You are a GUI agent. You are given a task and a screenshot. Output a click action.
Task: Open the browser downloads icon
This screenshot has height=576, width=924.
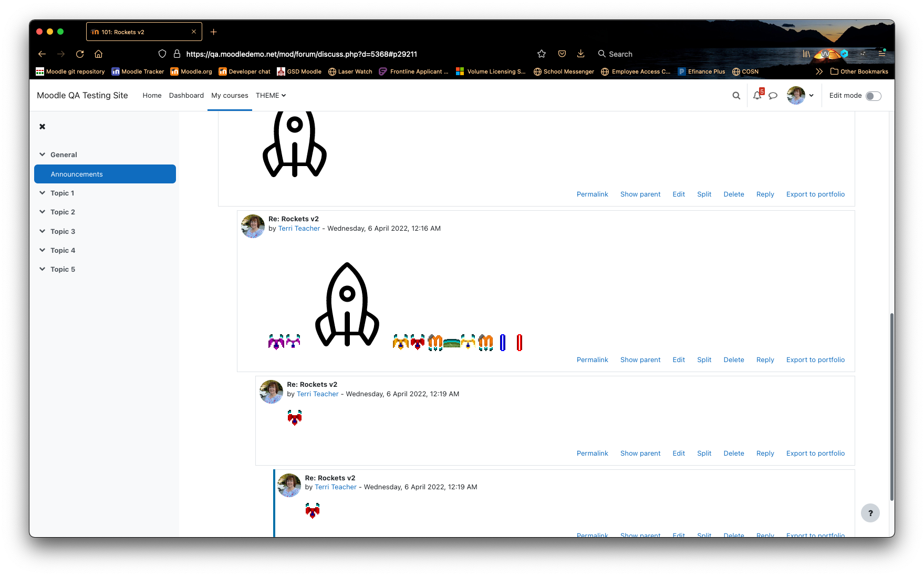(580, 54)
